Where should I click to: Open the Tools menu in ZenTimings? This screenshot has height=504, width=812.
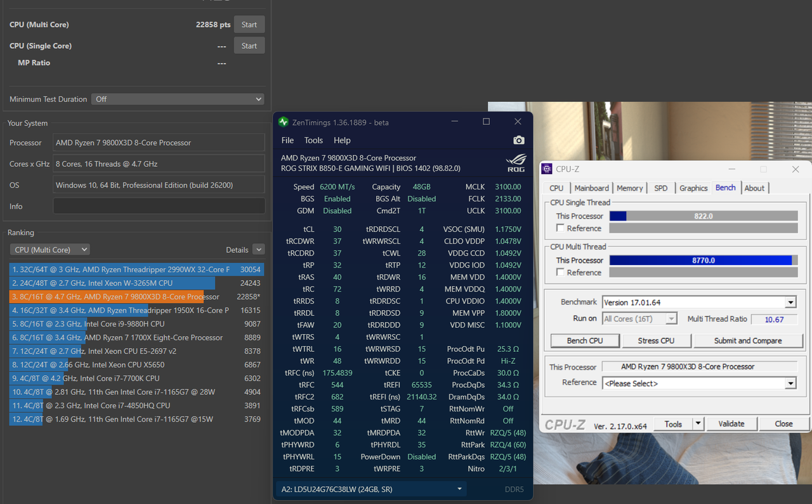point(313,140)
